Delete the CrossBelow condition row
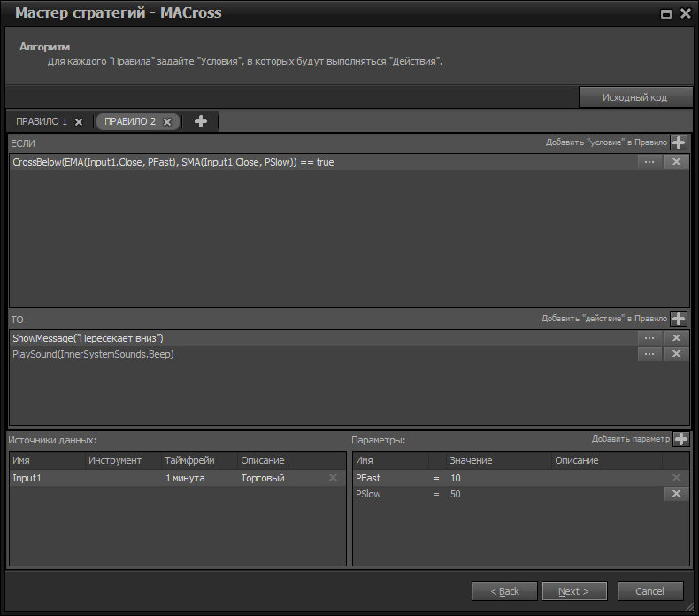Viewport: 699px width, 616px height. pyautogui.click(x=676, y=162)
